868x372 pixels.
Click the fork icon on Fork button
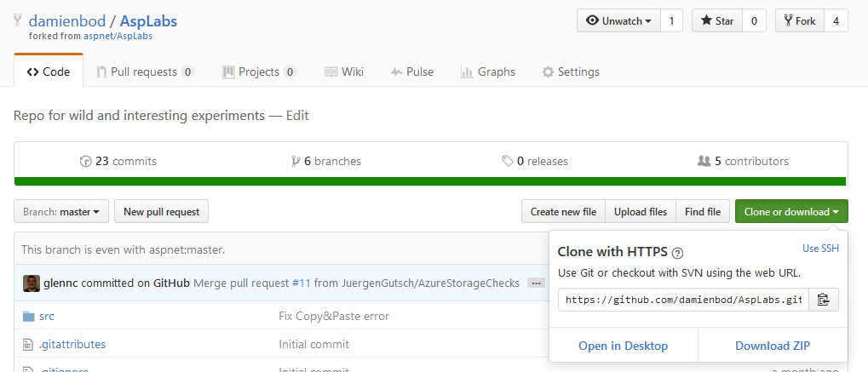[788, 21]
